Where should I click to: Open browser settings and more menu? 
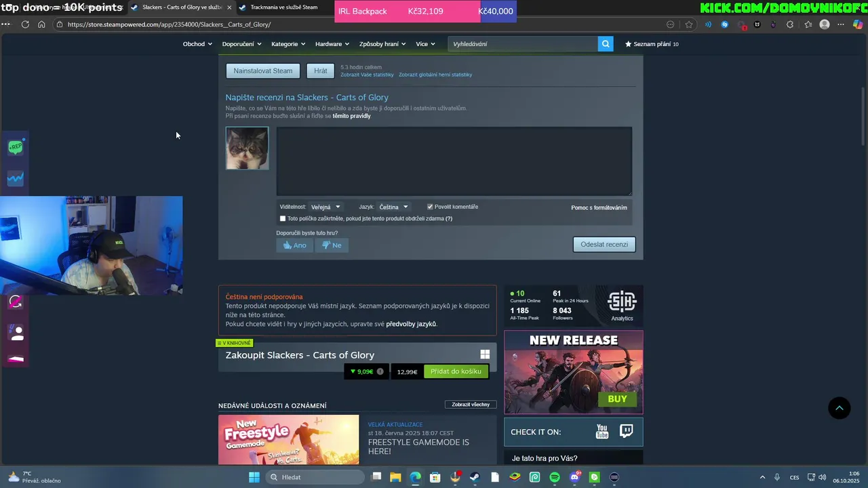pos(841,24)
